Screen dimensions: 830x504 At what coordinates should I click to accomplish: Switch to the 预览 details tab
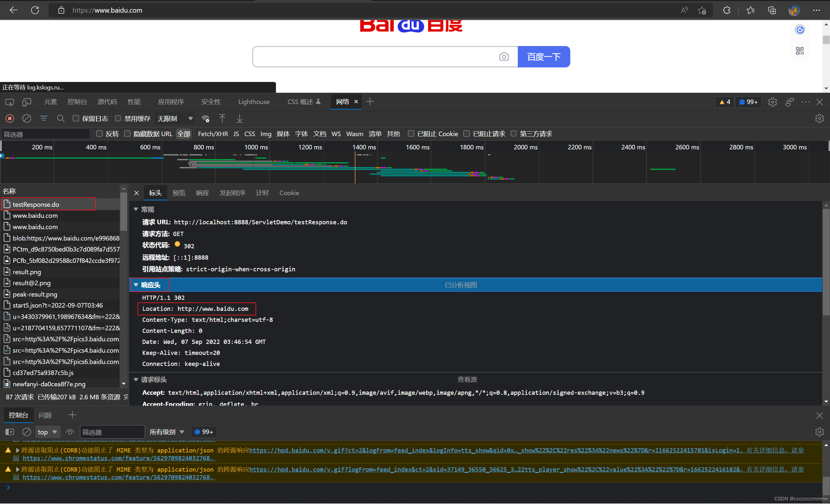(179, 193)
